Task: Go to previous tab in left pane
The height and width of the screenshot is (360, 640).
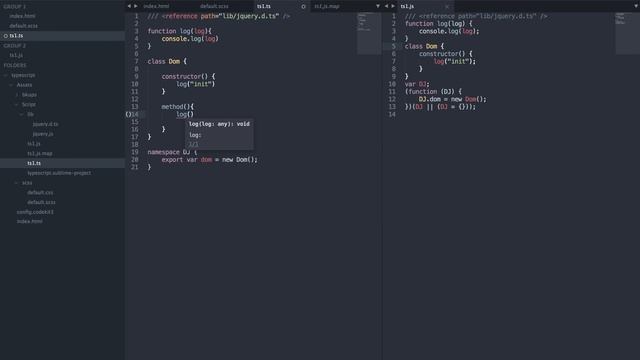Action: pyautogui.click(x=129, y=6)
